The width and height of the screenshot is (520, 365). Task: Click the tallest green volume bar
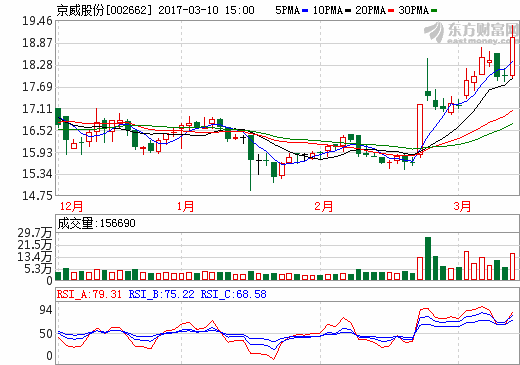pos(428,258)
